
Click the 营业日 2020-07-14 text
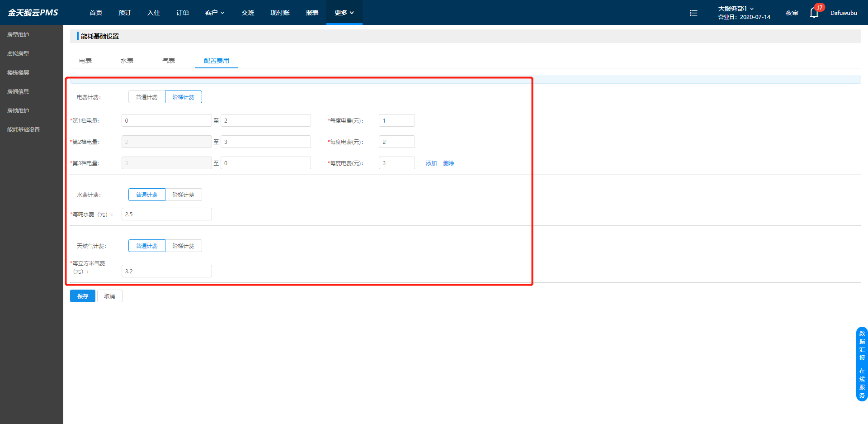tap(744, 17)
